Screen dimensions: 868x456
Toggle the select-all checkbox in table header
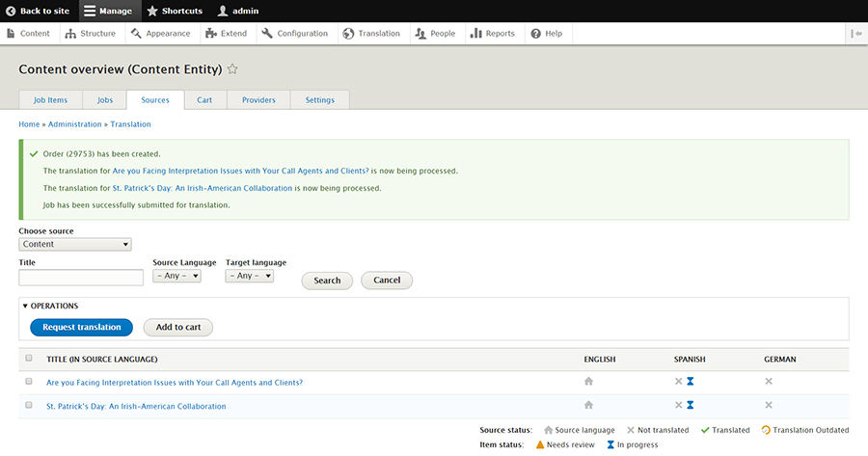coord(29,358)
